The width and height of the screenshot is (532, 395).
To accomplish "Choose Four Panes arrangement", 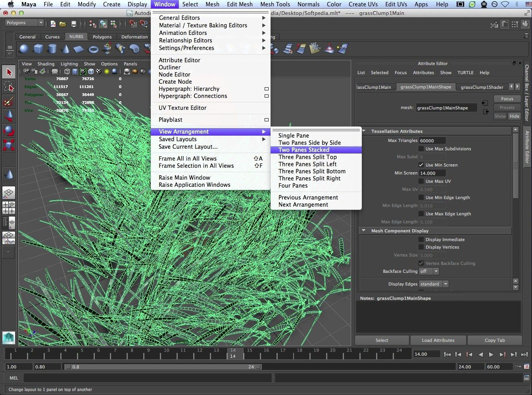I will tap(316, 186).
